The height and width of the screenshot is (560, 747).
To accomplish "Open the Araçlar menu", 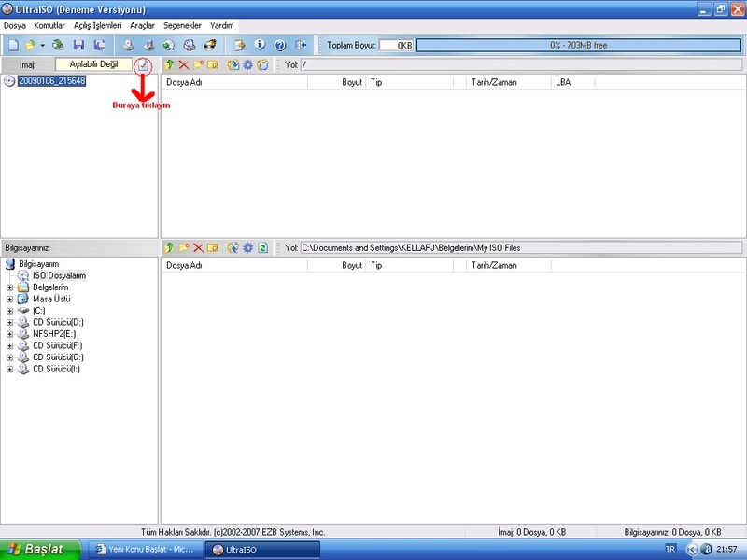I will click(x=143, y=26).
